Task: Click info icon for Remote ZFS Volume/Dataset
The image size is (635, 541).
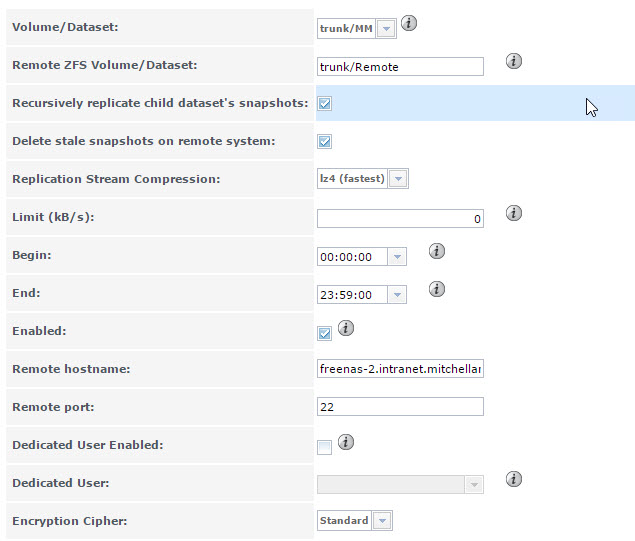Action: point(514,61)
